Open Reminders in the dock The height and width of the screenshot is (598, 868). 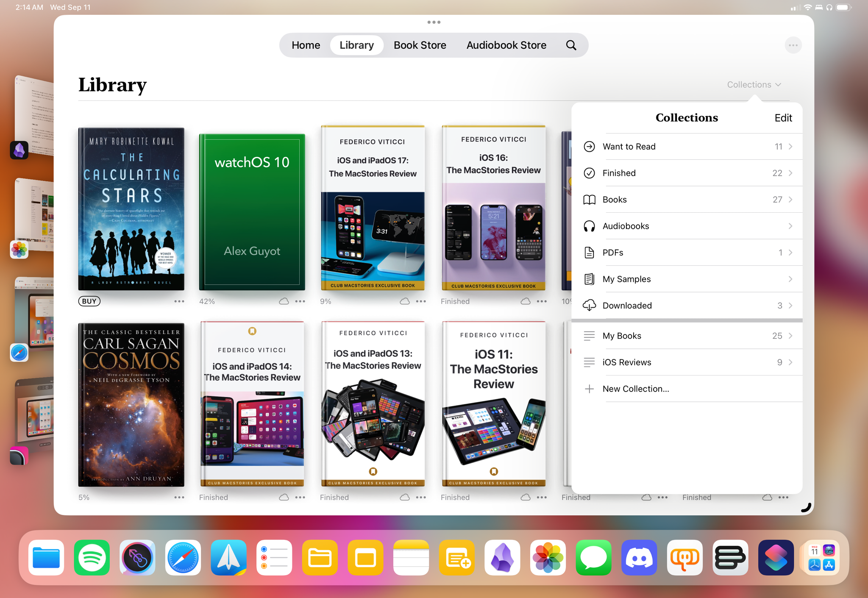click(x=274, y=557)
